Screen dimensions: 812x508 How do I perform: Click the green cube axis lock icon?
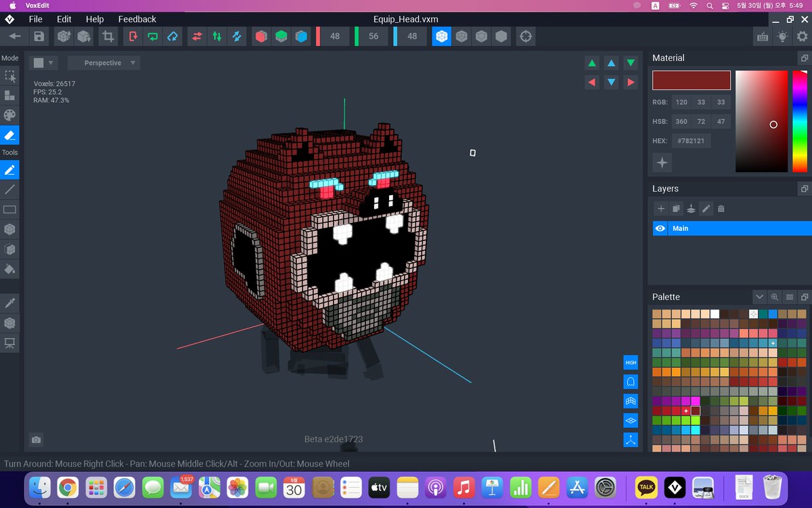coord(281,36)
